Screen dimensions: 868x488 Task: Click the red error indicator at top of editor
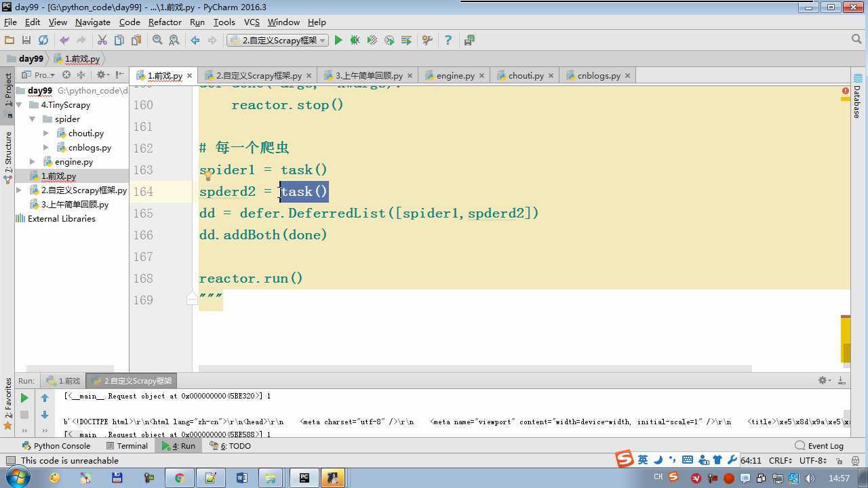pyautogui.click(x=846, y=90)
